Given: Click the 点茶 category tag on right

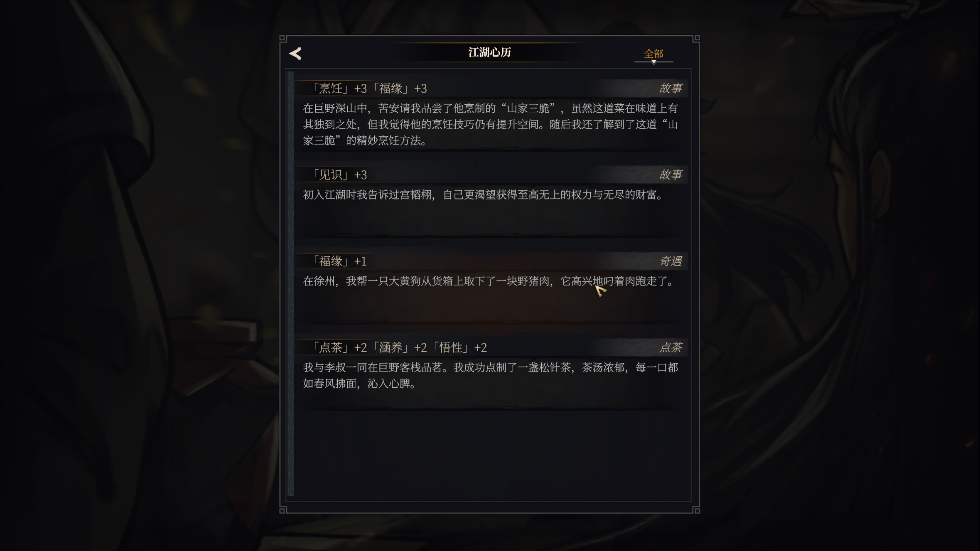Looking at the screenshot, I should pos(671,347).
